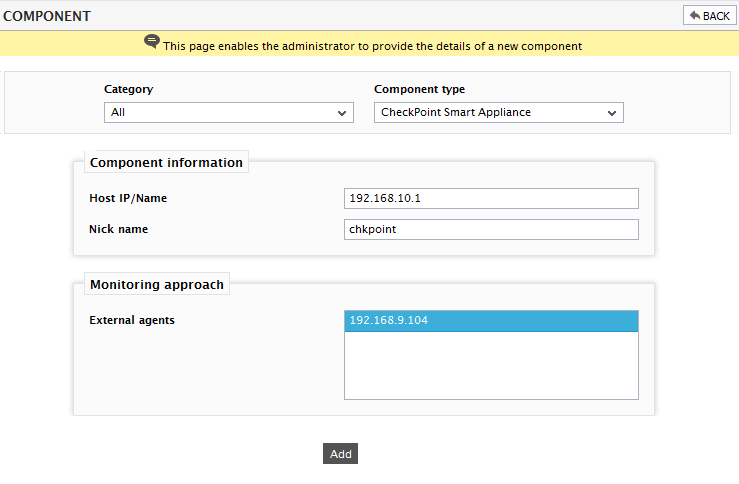Click the Host IP/Name label

pyautogui.click(x=128, y=198)
